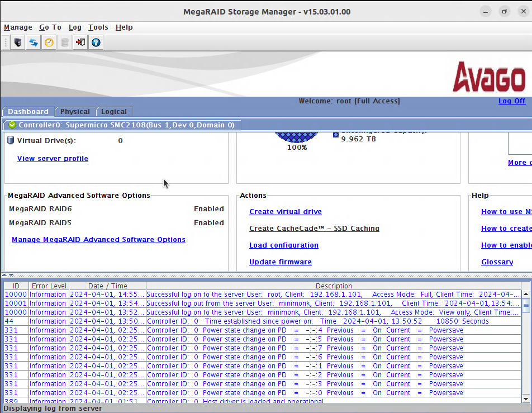The width and height of the screenshot is (532, 413).
Task: Open the Log menu
Action: coord(75,27)
